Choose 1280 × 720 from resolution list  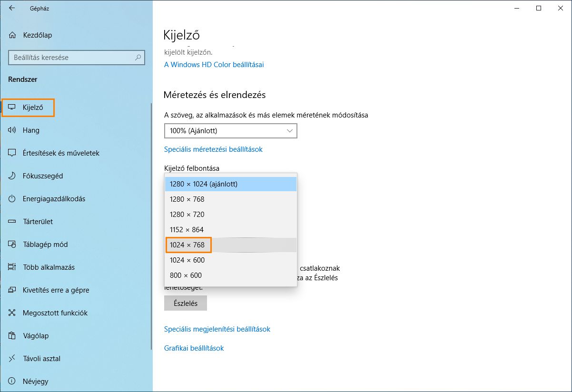pyautogui.click(x=187, y=215)
